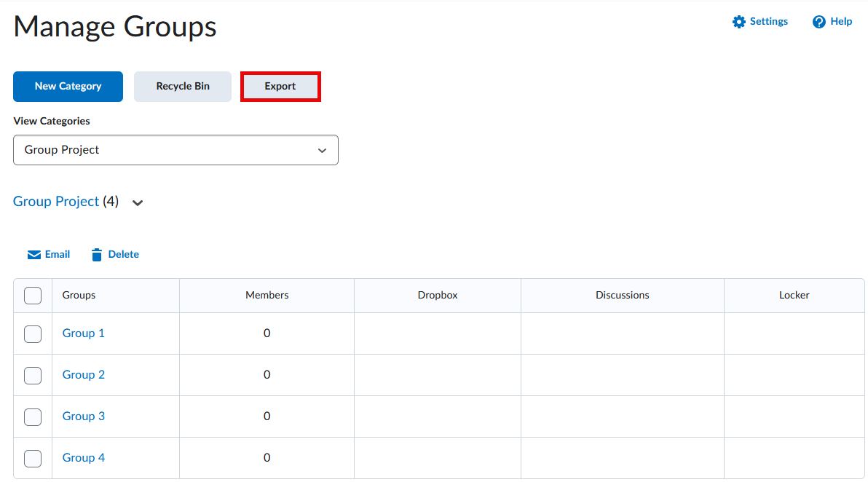Go to Group 4 details

[x=84, y=458]
